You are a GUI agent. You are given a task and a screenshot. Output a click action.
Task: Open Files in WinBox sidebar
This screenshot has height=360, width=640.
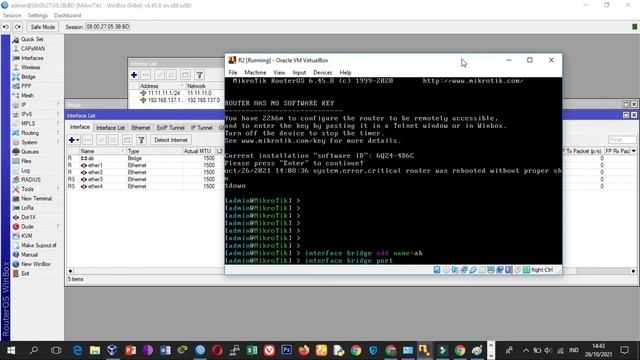pos(26,161)
